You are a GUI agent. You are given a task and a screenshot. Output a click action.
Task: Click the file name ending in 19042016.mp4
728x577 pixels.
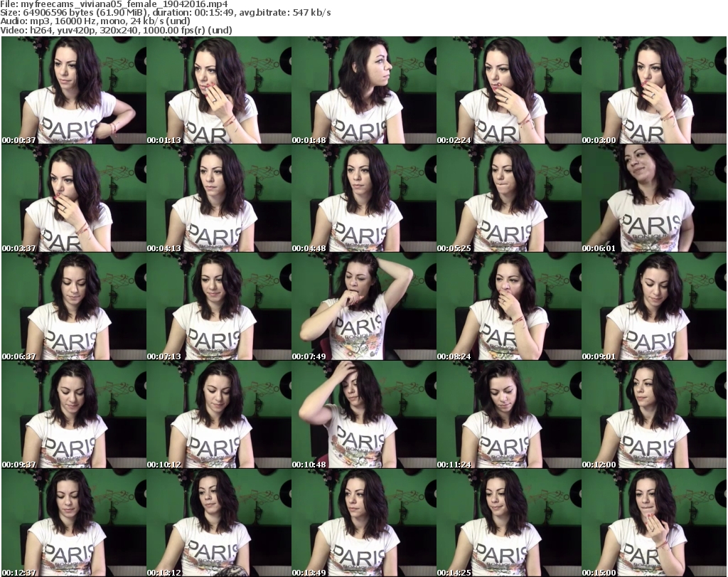(114, 4)
